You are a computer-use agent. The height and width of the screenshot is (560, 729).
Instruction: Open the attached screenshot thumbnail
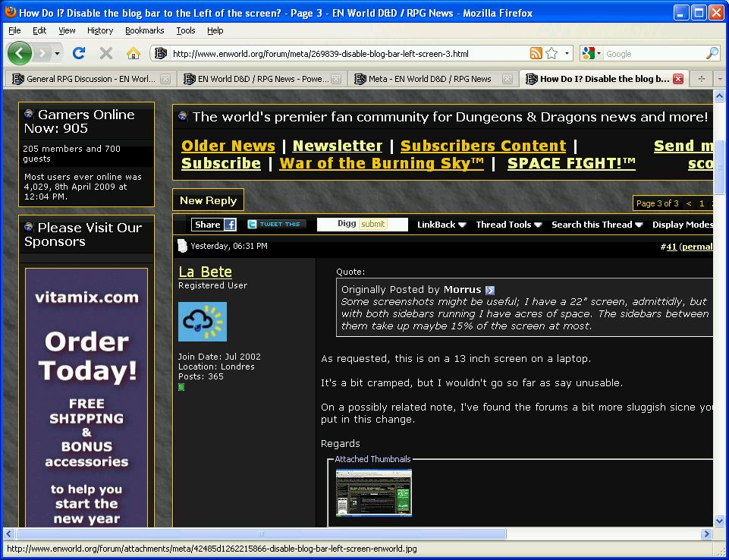(x=373, y=492)
